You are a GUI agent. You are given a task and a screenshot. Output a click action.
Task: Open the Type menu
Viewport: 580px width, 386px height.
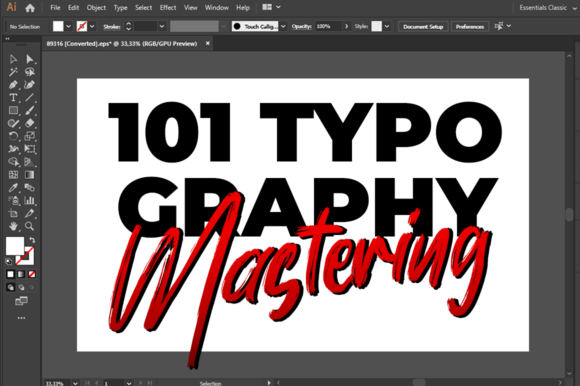click(x=120, y=7)
